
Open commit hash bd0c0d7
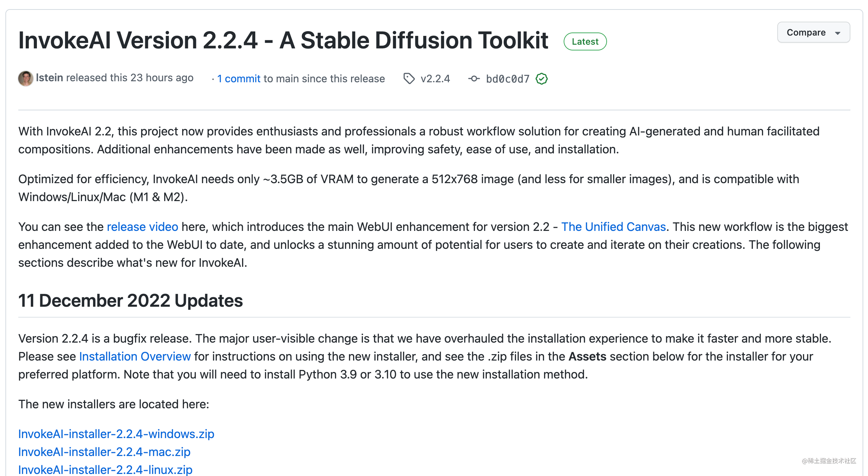click(507, 79)
